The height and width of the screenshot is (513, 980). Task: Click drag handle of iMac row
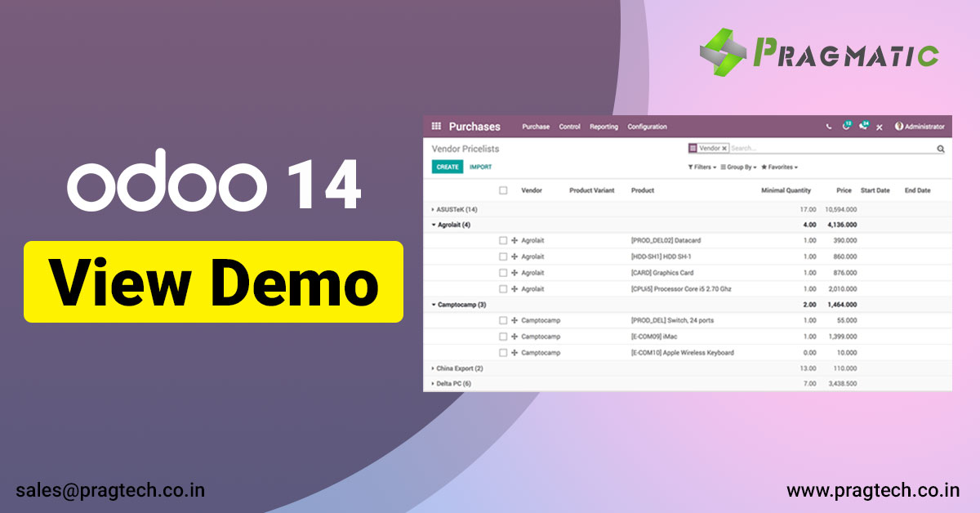tap(514, 337)
